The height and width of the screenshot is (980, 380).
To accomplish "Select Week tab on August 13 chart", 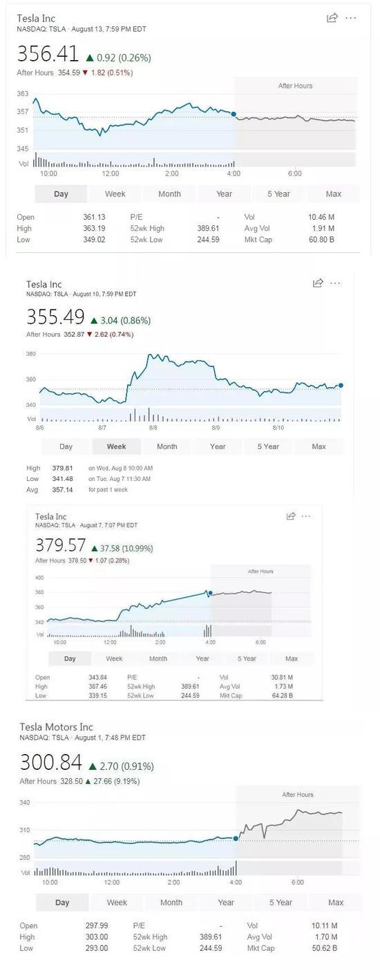I will (115, 194).
